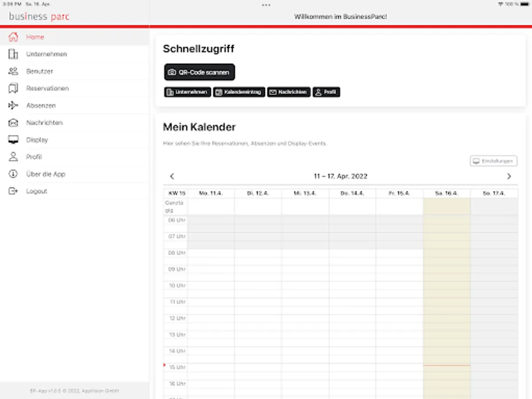Click the Absenzen airplane icon
Viewport: 532px width, 399px height.
[13, 106]
